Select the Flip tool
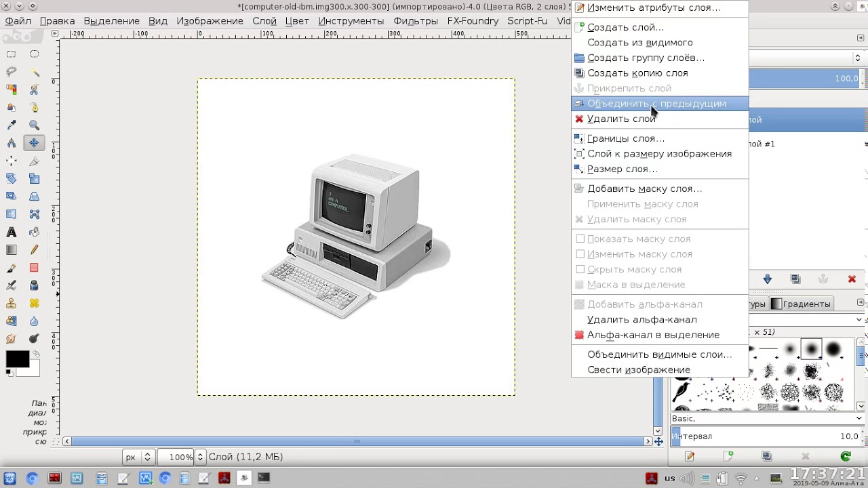The image size is (868, 488). (12, 214)
